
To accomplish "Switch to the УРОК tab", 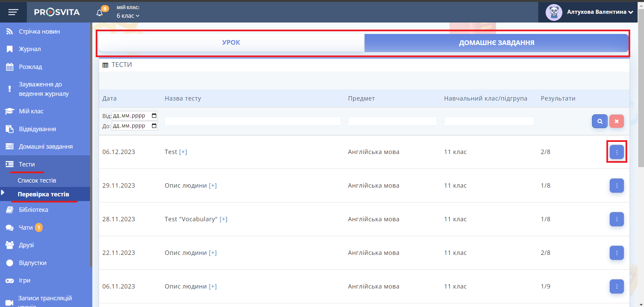I will 231,43.
